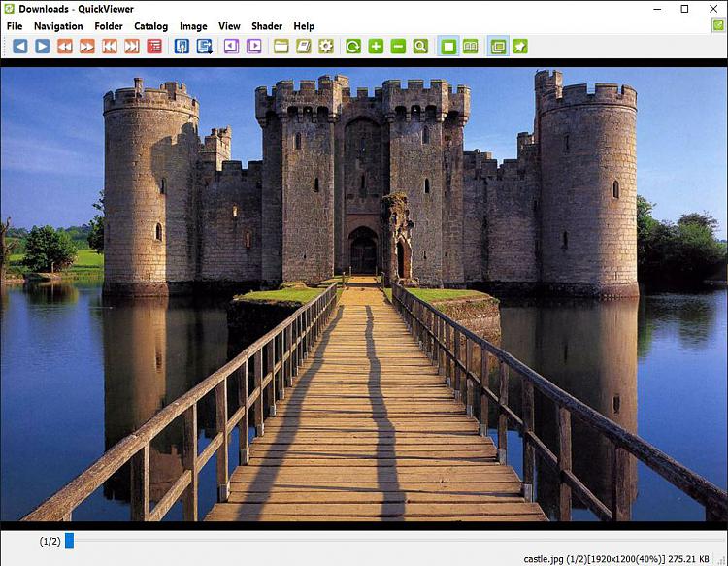The image size is (728, 566).
Task: Click the blue page slider handle
Action: point(69,541)
